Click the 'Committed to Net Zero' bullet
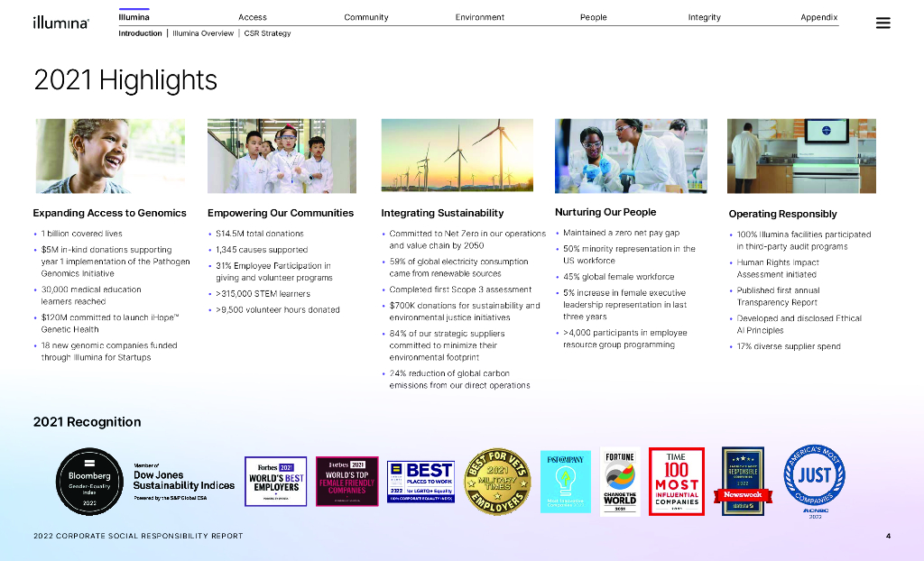Viewport: 924px width, 561px height. click(467, 239)
